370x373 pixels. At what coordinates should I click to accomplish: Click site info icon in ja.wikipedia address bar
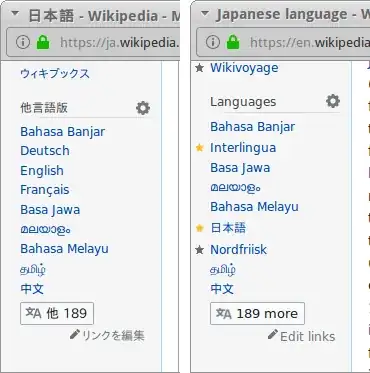point(23,43)
